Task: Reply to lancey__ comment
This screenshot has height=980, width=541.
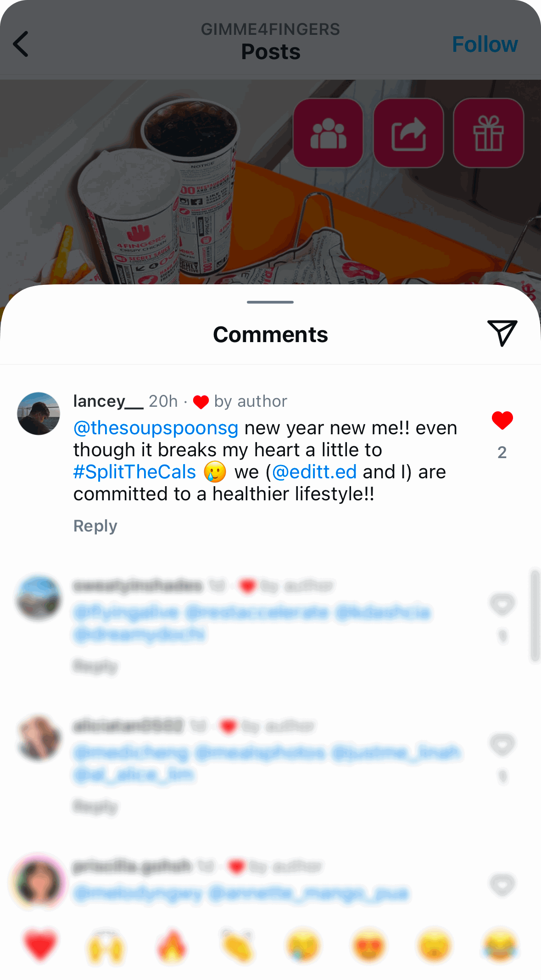Action: pyautogui.click(x=95, y=526)
